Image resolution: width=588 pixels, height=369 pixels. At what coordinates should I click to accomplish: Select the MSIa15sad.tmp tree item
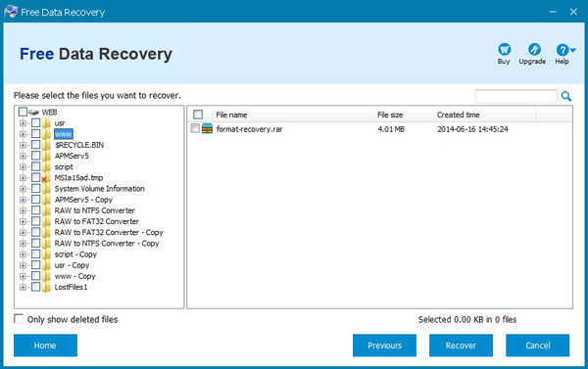click(x=78, y=178)
